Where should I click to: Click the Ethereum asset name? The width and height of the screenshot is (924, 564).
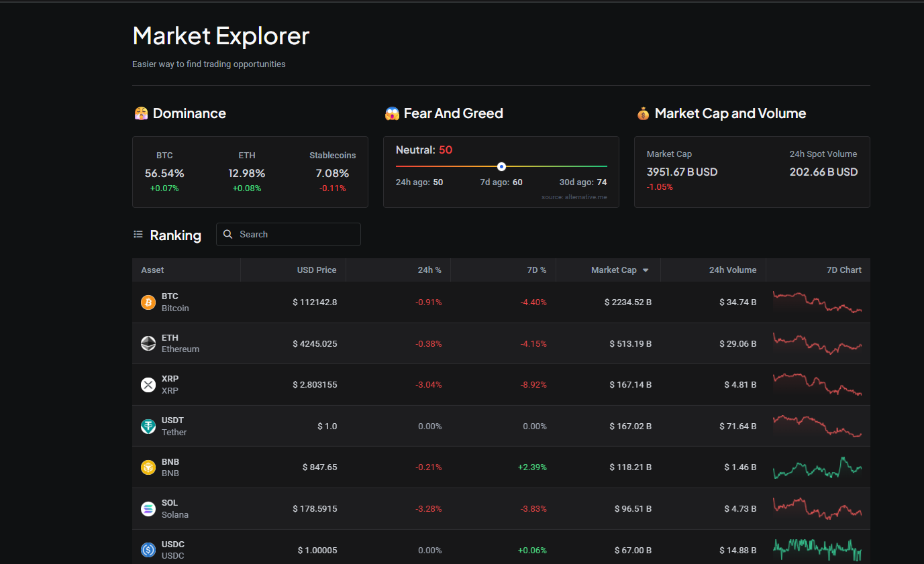point(181,349)
